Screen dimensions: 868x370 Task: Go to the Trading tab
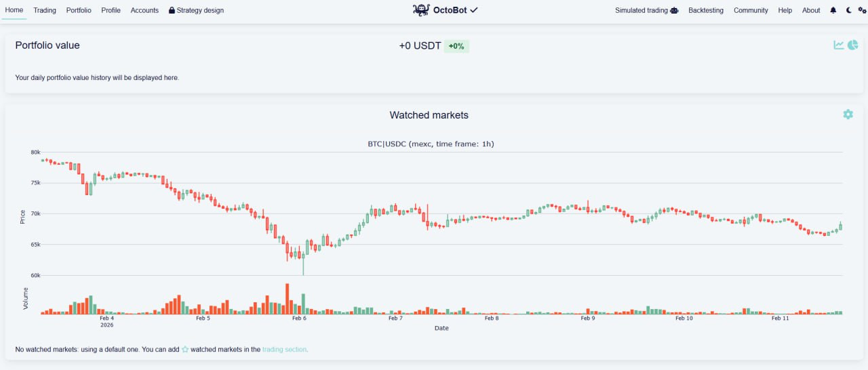click(45, 10)
